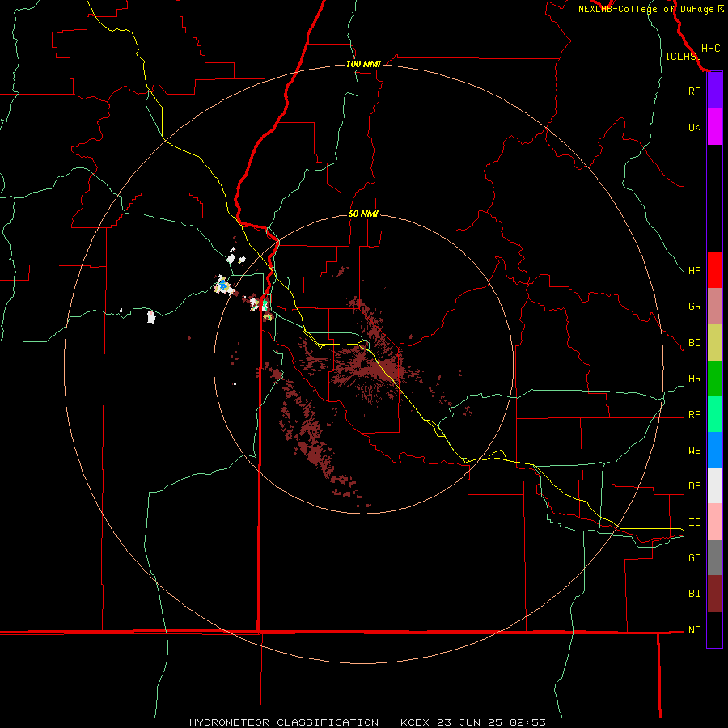Image resolution: width=728 pixels, height=728 pixels.
Task: Click the HA legend label
Action: tap(694, 270)
